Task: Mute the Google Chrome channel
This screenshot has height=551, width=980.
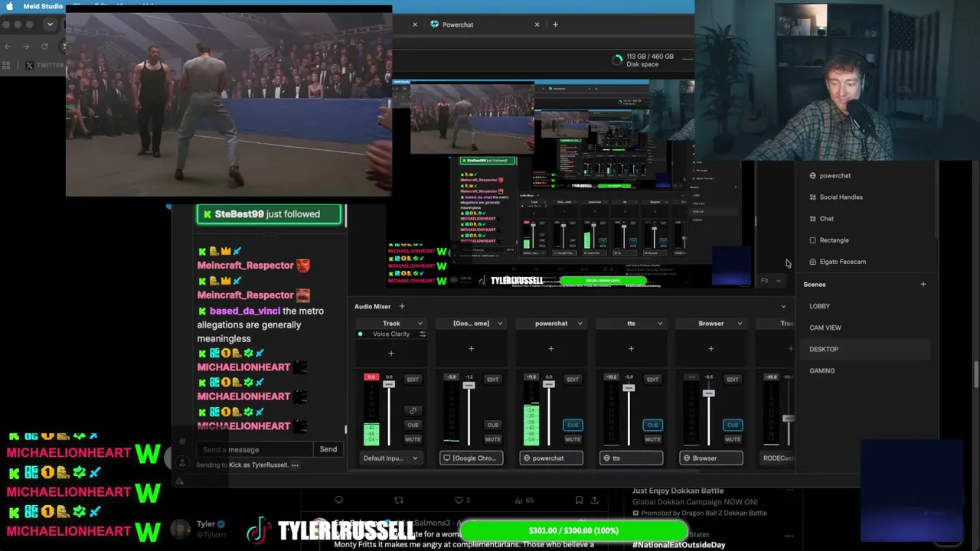Action: click(x=492, y=439)
